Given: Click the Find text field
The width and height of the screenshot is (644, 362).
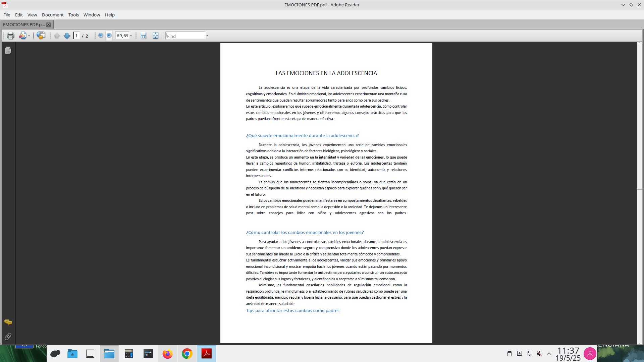Looking at the screenshot, I should point(185,36).
